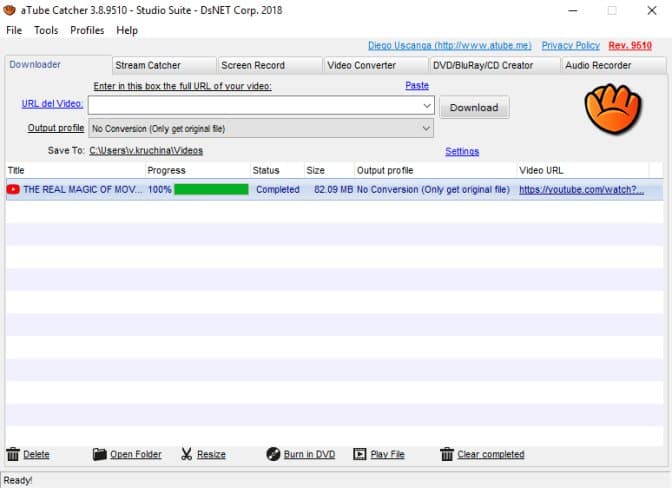This screenshot has height=488, width=672.
Task: Click the Play File icon
Action: click(359, 454)
